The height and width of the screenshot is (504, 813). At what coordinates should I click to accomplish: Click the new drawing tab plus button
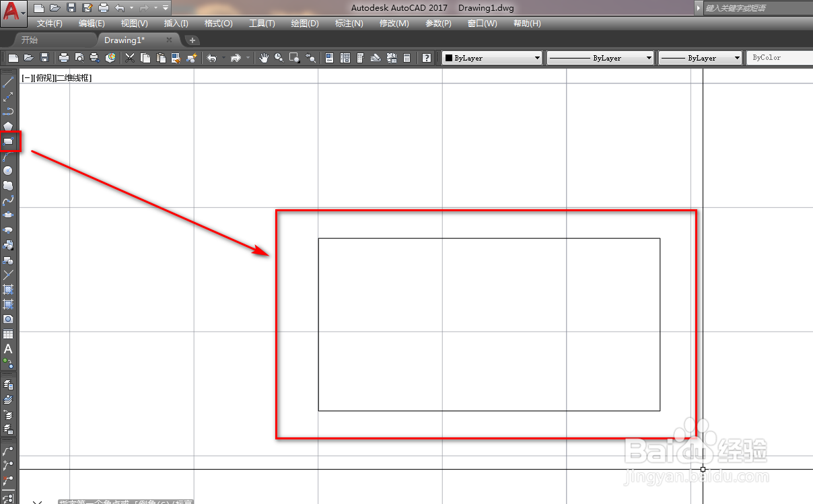pos(192,40)
